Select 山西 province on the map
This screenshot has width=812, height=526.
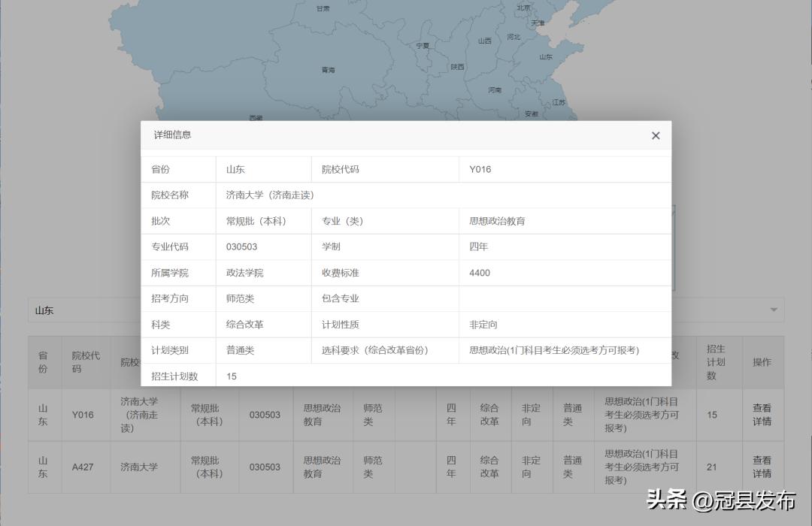(x=485, y=41)
